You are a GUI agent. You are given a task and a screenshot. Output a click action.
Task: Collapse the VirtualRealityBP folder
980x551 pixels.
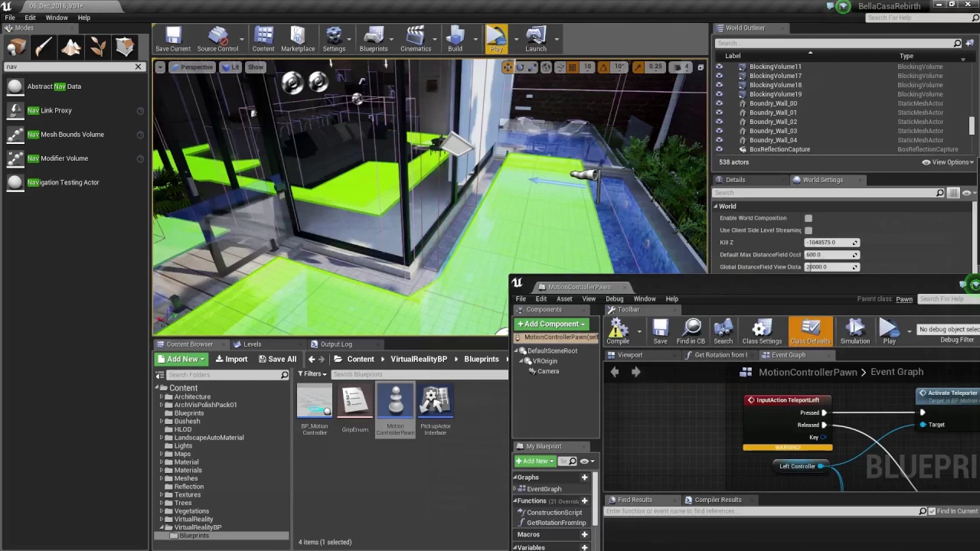162,527
